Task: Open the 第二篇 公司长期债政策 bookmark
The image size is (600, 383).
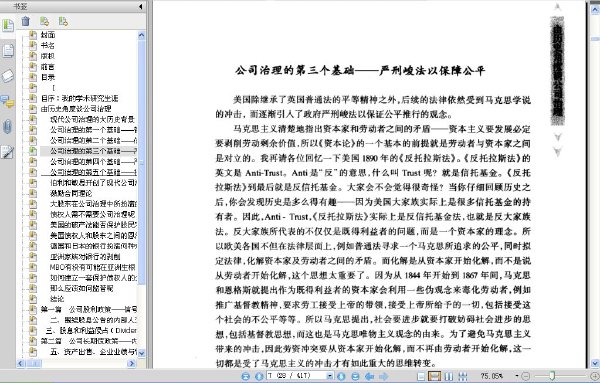Action: point(89,341)
